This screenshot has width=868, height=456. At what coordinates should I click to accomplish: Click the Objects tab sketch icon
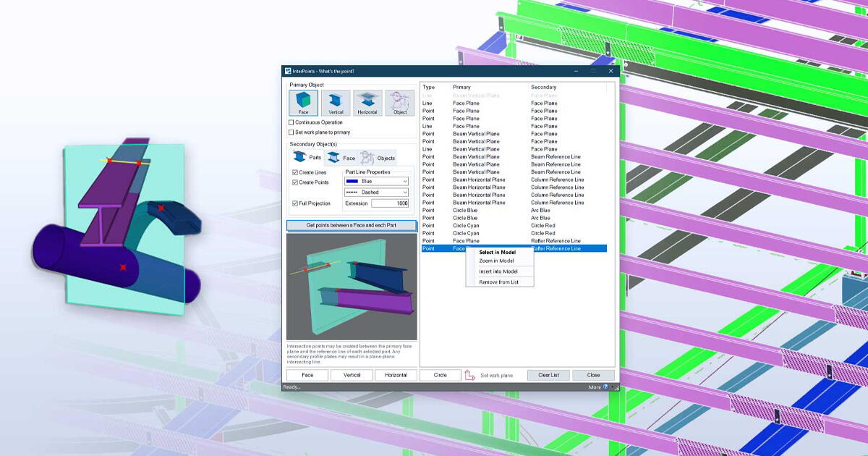[367, 158]
